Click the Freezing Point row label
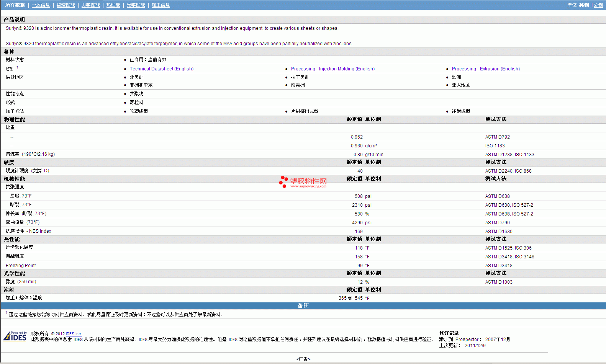 21,266
